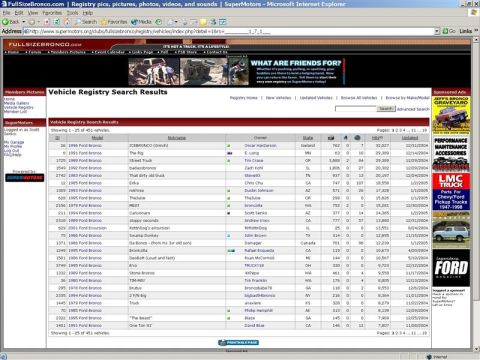The width and height of the screenshot is (480, 360).
Task: Sort by the Updated column header
Action: pos(410,138)
